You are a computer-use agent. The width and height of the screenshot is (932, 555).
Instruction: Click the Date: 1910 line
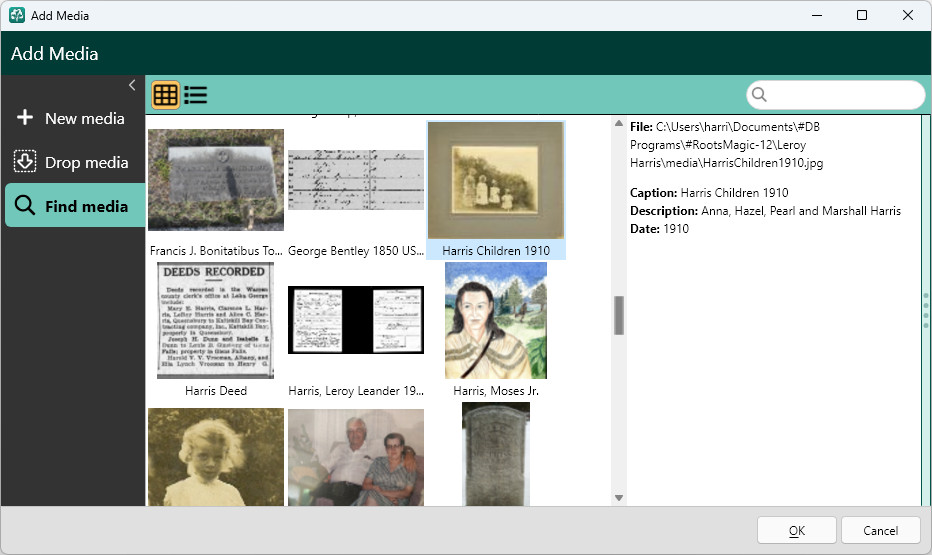(x=659, y=229)
